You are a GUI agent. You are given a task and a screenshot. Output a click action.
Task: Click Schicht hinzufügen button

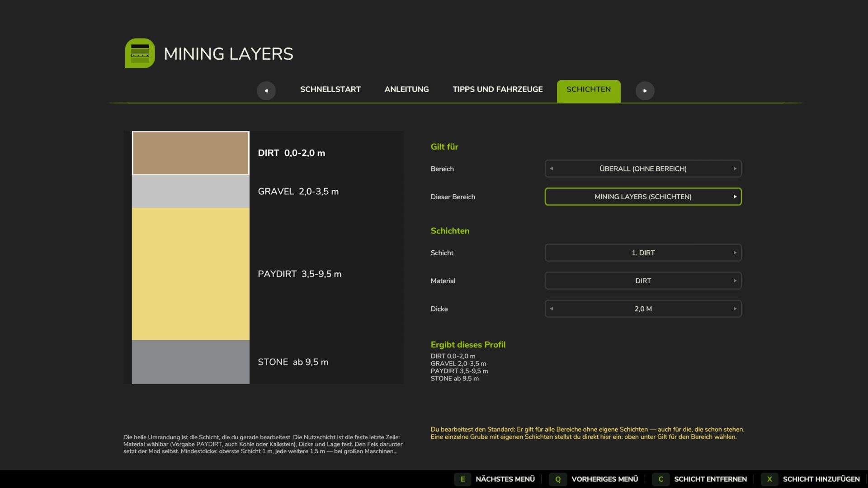coord(821,479)
